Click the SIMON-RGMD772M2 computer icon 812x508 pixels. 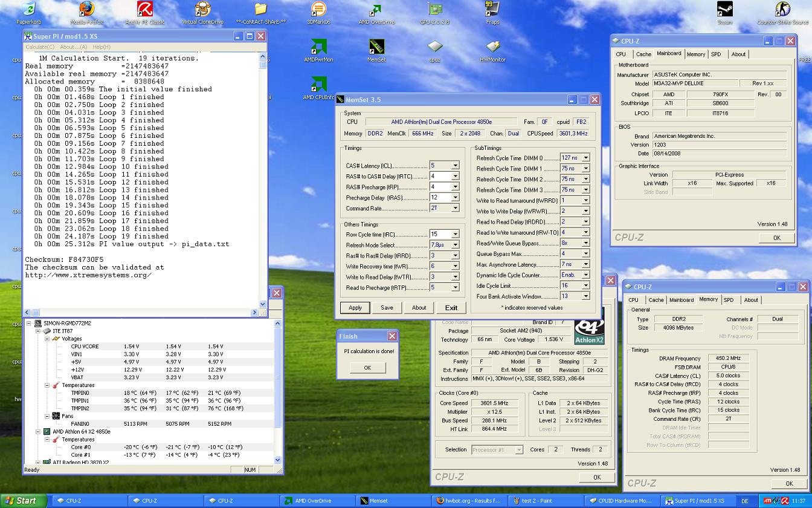[38, 324]
